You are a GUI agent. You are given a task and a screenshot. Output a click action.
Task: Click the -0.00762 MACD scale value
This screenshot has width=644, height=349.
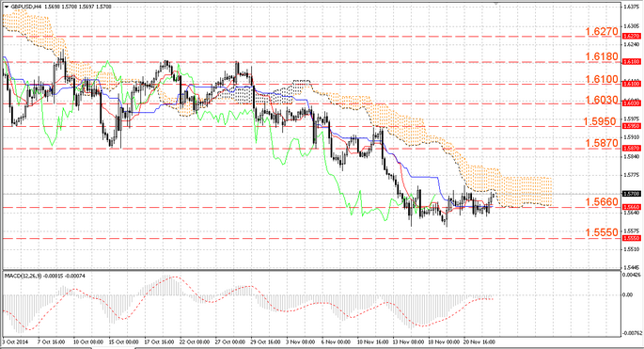tap(633, 333)
